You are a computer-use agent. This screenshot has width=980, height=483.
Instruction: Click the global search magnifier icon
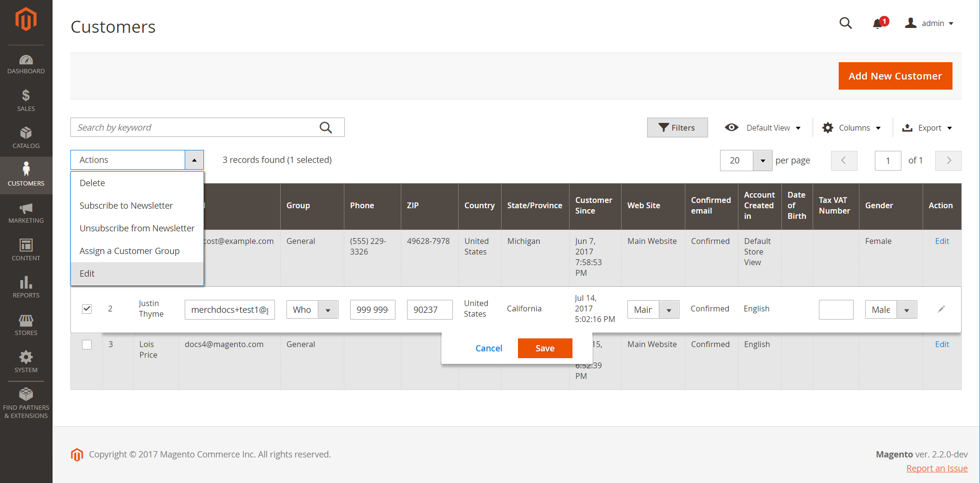pos(845,23)
